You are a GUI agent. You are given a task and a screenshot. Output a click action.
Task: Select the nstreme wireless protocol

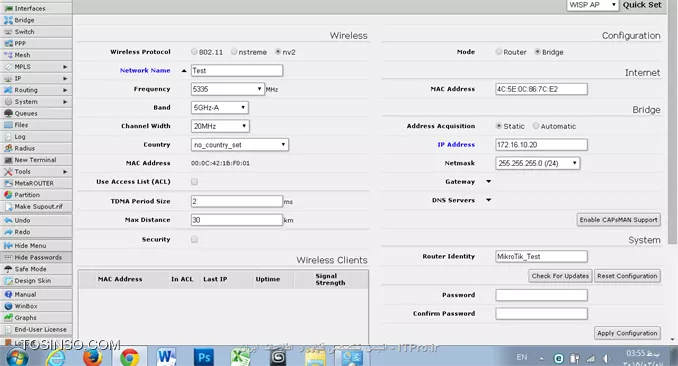[x=234, y=52]
